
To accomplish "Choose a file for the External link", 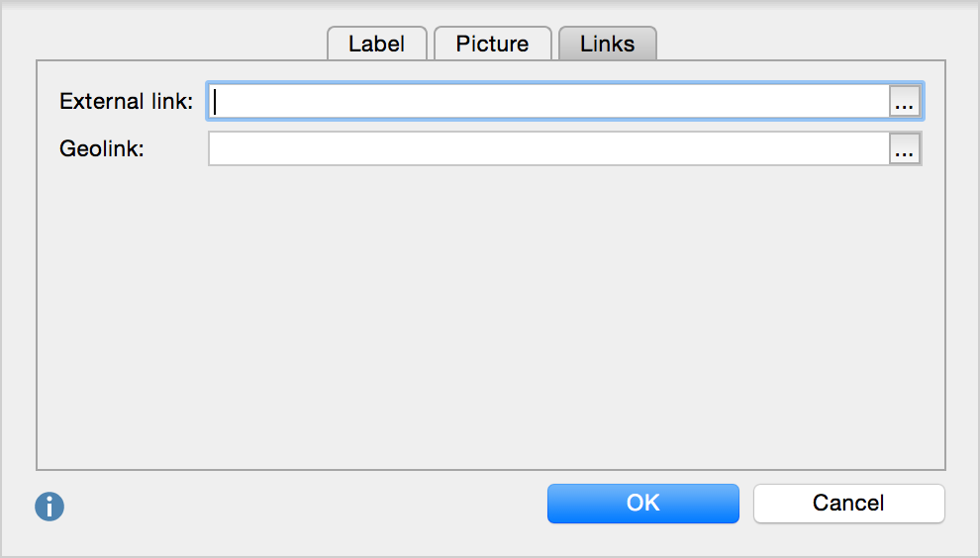I will [905, 101].
